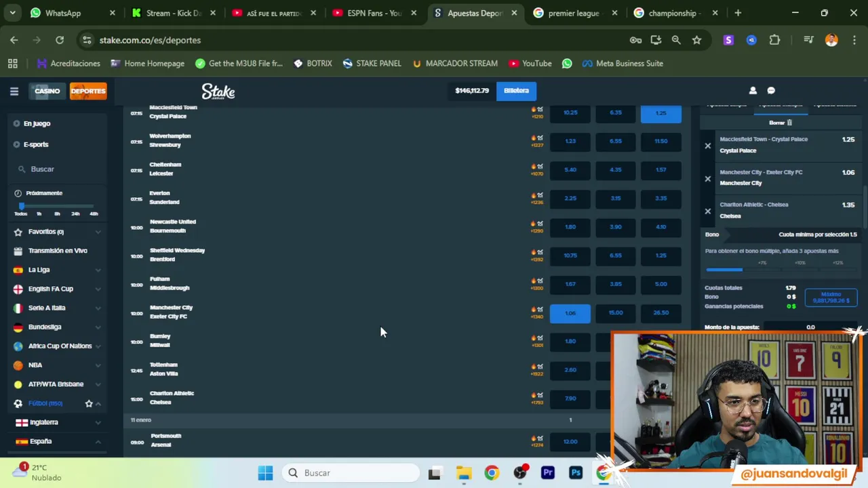The height and width of the screenshot is (488, 868).
Task: Open stats icon for Tottenham vs Aston Villa
Action: 540,366
